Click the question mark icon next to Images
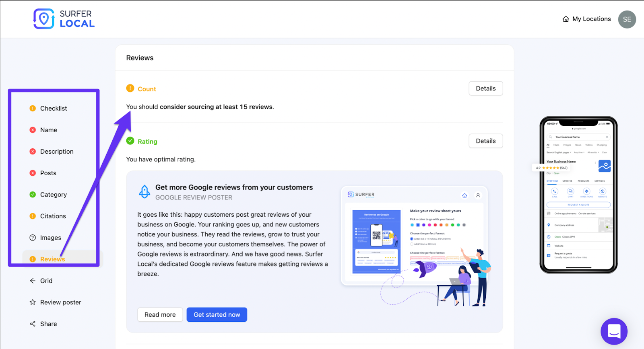This screenshot has width=644, height=349. (x=33, y=238)
